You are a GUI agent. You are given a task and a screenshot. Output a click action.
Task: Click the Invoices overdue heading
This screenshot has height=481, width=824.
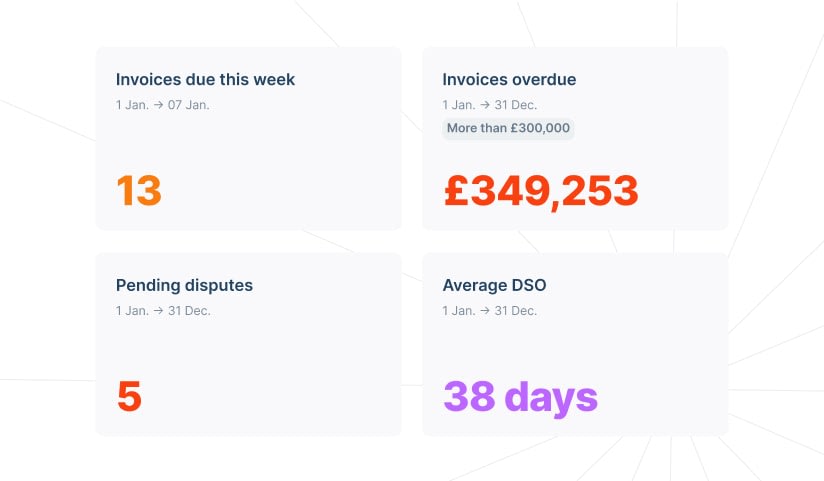(x=509, y=79)
